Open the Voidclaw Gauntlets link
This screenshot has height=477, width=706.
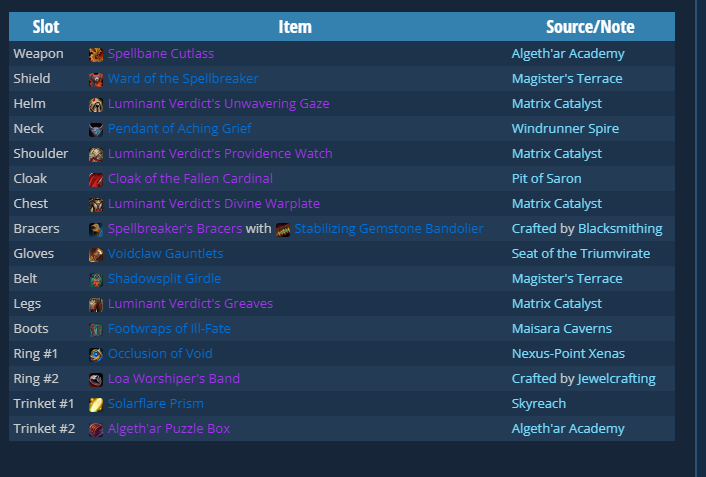click(165, 254)
